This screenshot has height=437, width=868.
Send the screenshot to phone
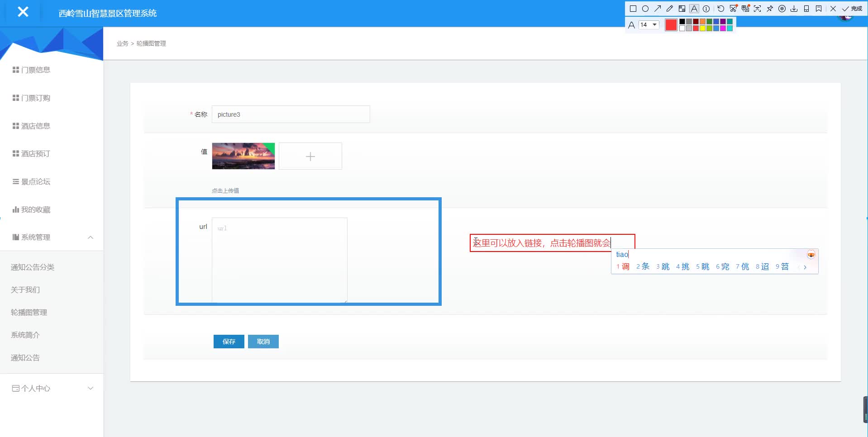[806, 9]
